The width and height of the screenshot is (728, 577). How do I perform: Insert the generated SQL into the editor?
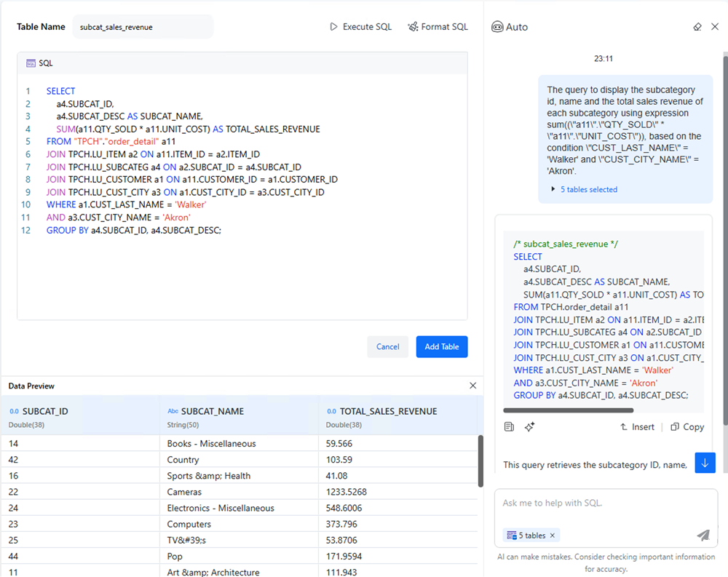coord(637,427)
